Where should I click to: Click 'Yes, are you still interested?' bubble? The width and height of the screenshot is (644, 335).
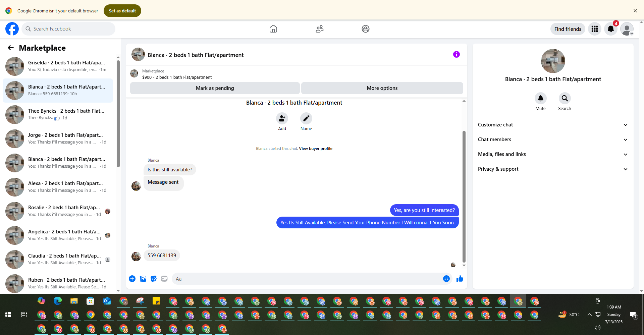click(x=424, y=210)
